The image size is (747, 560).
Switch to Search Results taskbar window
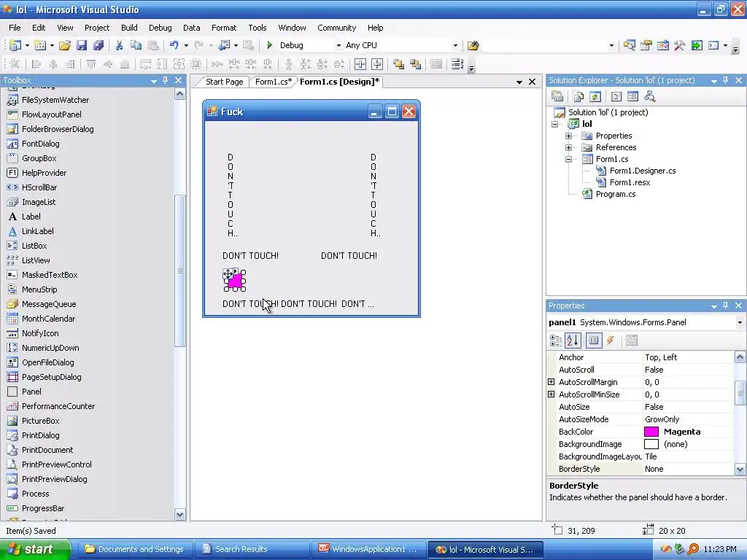coord(252,549)
